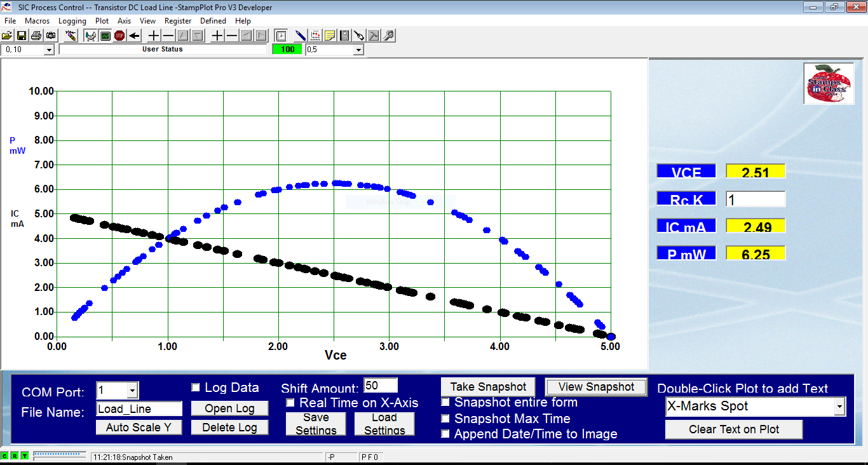The height and width of the screenshot is (465, 868).
Task: Click the wrench configuration toolbar icon
Action: 388,36
